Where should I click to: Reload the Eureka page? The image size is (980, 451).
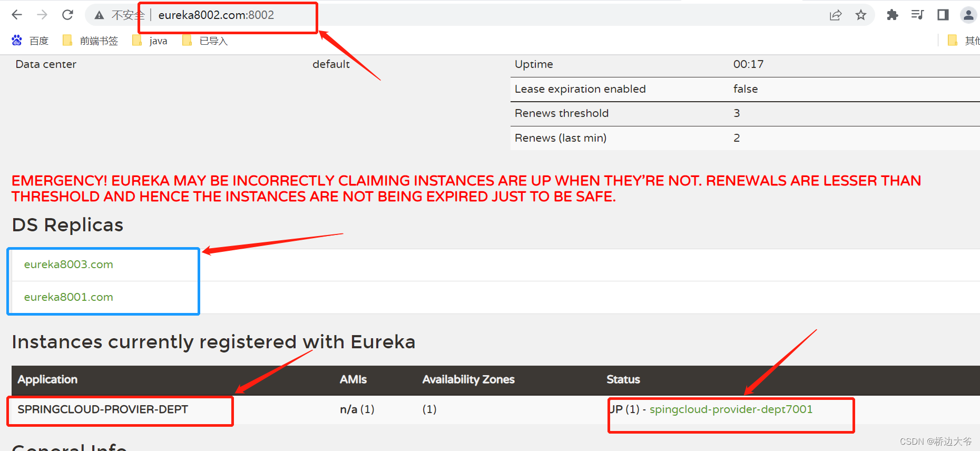[67, 15]
